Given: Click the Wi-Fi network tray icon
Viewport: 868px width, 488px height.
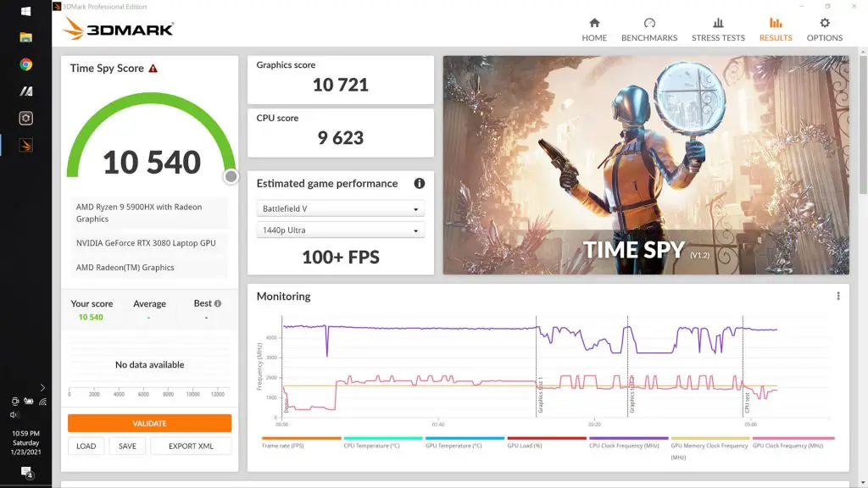Looking at the screenshot, I should [42, 401].
